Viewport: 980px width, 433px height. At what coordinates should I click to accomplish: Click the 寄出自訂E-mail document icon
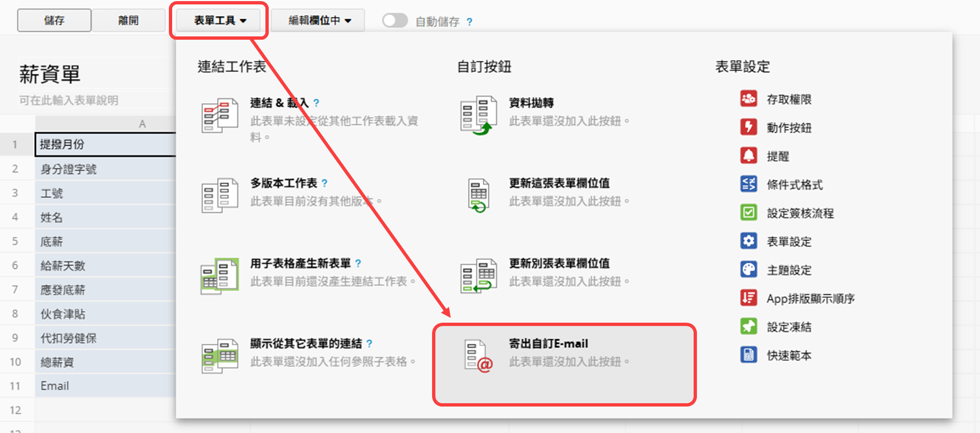click(478, 356)
